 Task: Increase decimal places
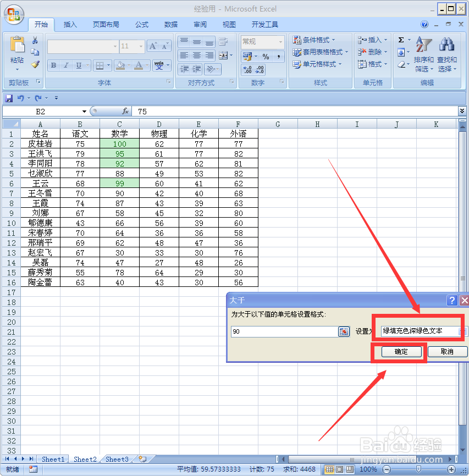click(x=247, y=70)
